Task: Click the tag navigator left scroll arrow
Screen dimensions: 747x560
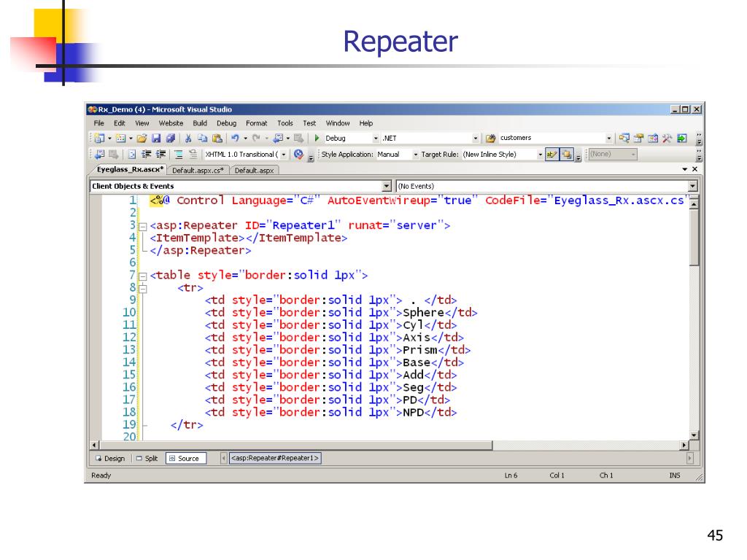Action: click(x=223, y=458)
